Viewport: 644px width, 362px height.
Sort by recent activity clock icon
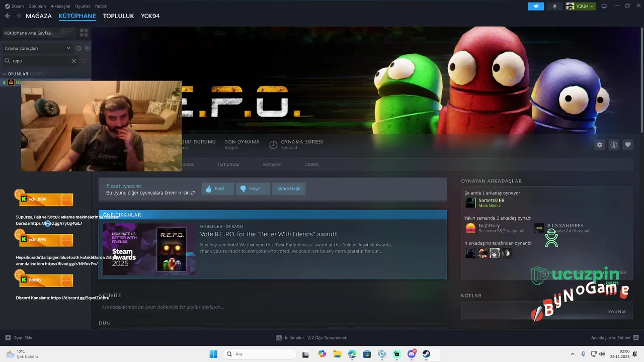pyautogui.click(x=78, y=48)
